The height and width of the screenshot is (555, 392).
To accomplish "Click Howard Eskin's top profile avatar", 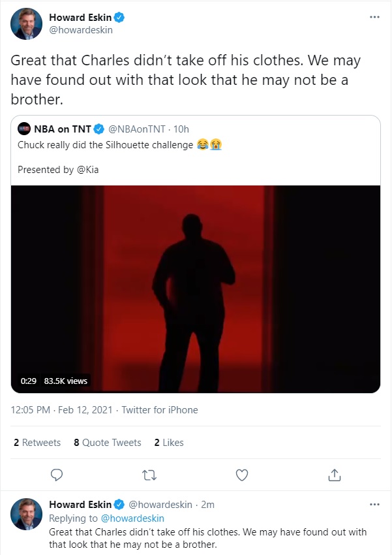I will pyautogui.click(x=26, y=24).
